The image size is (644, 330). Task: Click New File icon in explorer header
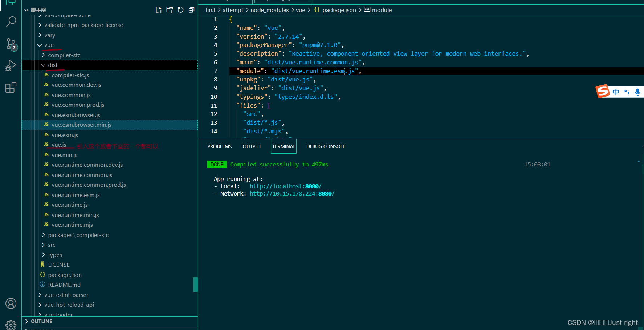(x=159, y=10)
